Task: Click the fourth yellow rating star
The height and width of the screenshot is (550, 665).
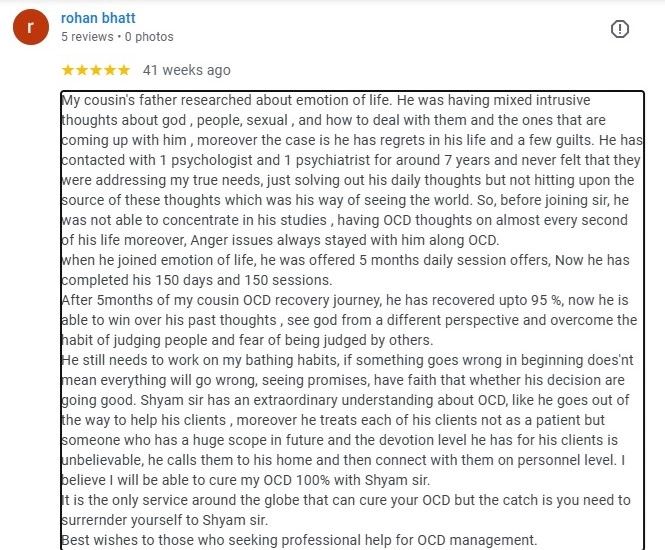Action: point(110,70)
